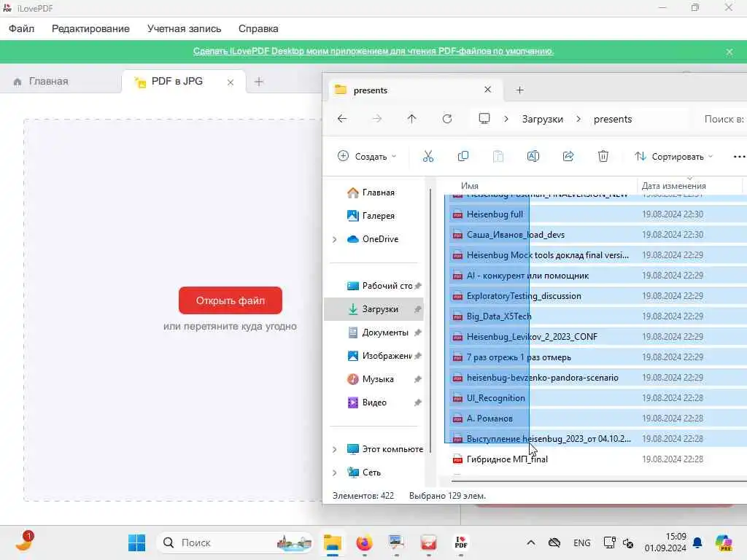Click the Share icon in Explorer toolbar
This screenshot has height=560, width=747.
coord(568,156)
